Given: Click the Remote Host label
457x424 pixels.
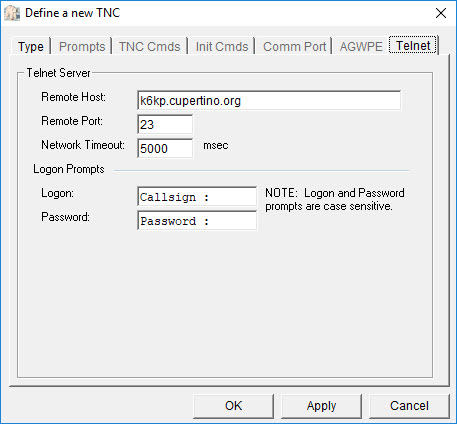Looking at the screenshot, I should [x=73, y=97].
